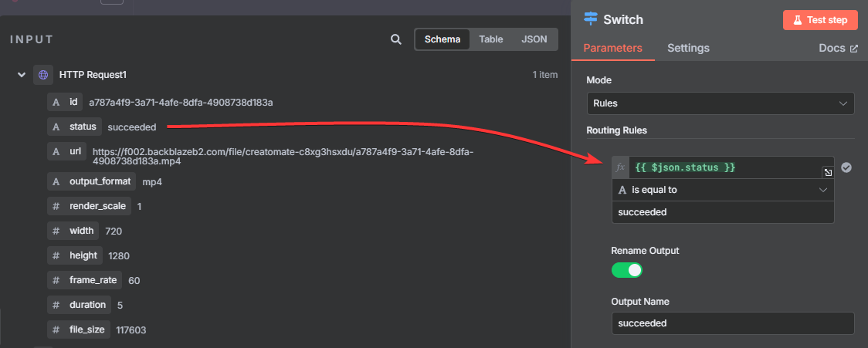Open the Docs link
The width and height of the screenshot is (868, 348).
[x=838, y=48]
